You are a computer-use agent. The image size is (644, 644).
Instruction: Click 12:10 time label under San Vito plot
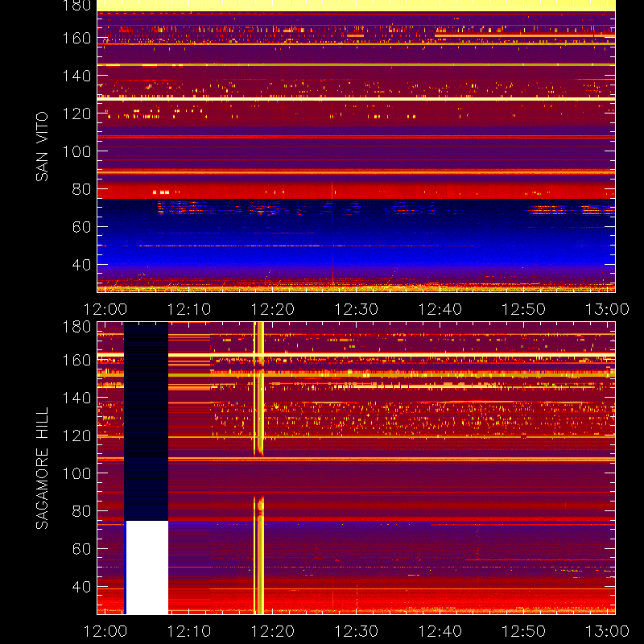(x=189, y=309)
